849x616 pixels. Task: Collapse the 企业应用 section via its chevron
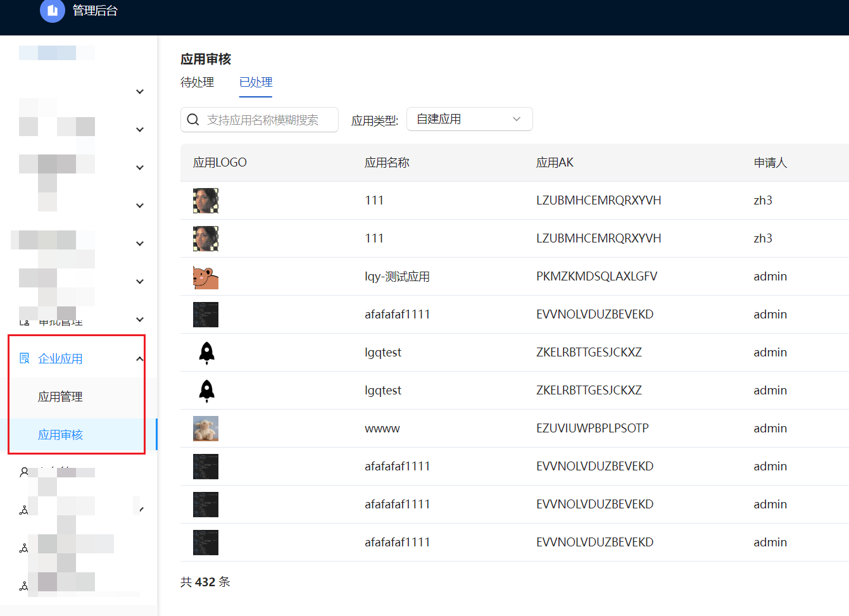pos(139,358)
